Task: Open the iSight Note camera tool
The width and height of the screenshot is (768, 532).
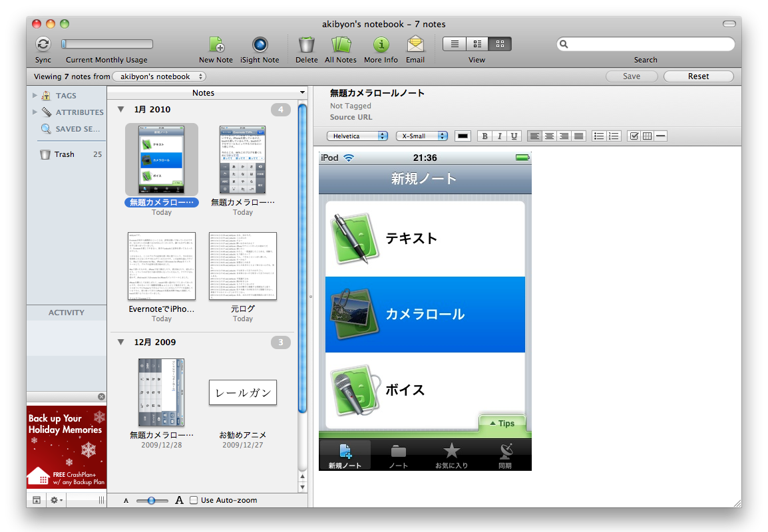Action: 260,45
